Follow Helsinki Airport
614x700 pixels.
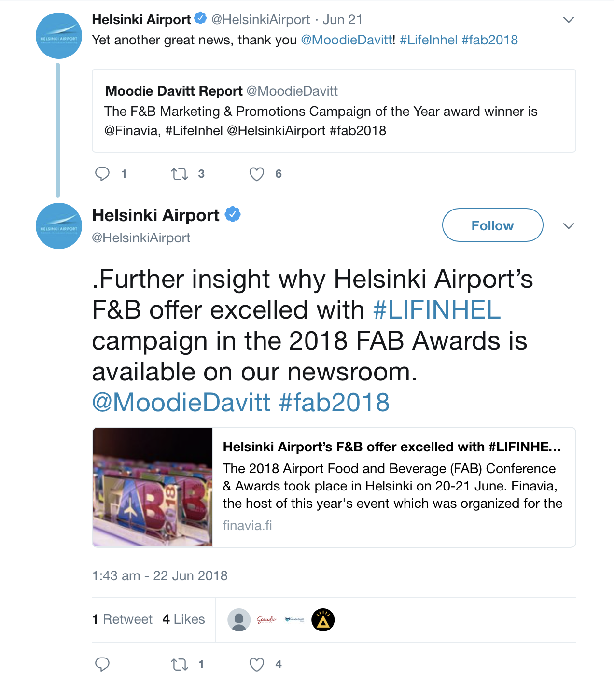[493, 225]
